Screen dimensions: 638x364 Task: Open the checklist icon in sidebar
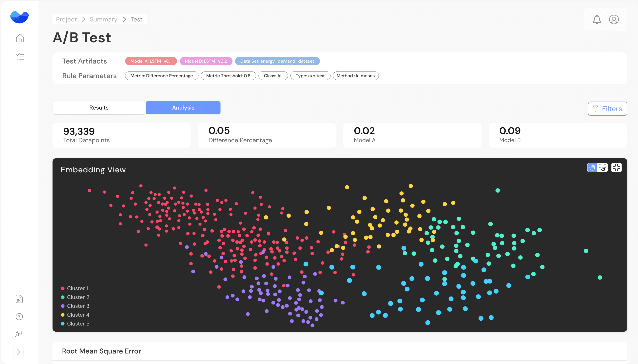pos(20,57)
